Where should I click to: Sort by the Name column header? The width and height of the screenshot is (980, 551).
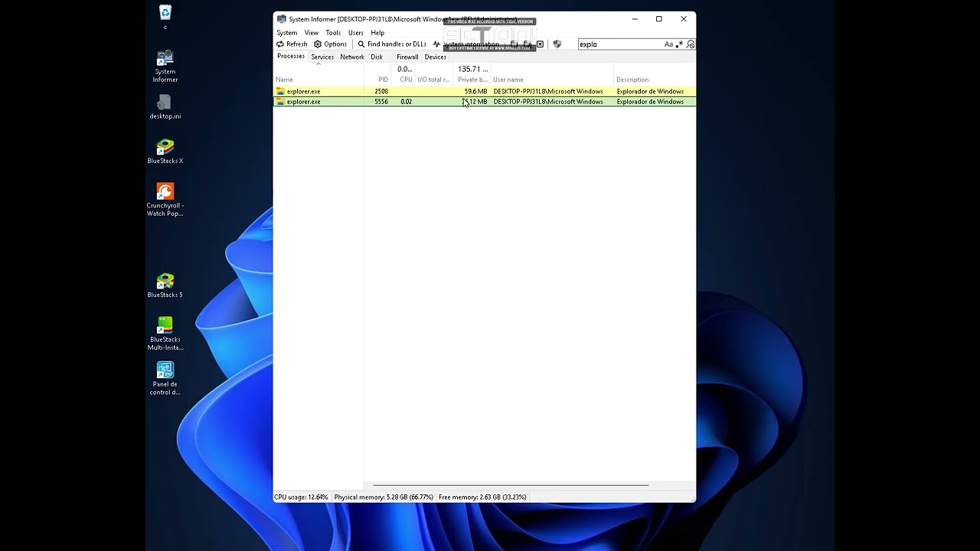click(x=318, y=80)
